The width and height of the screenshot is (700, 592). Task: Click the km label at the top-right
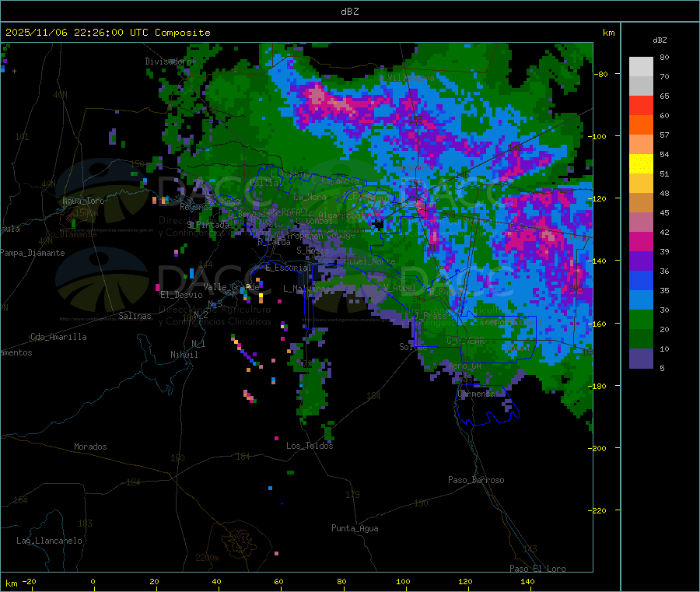coord(608,33)
